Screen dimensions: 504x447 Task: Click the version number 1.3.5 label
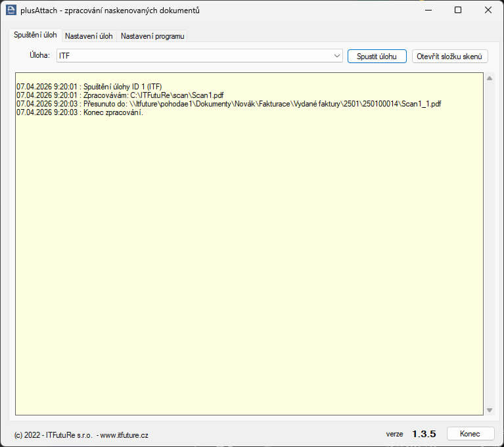coord(424,435)
